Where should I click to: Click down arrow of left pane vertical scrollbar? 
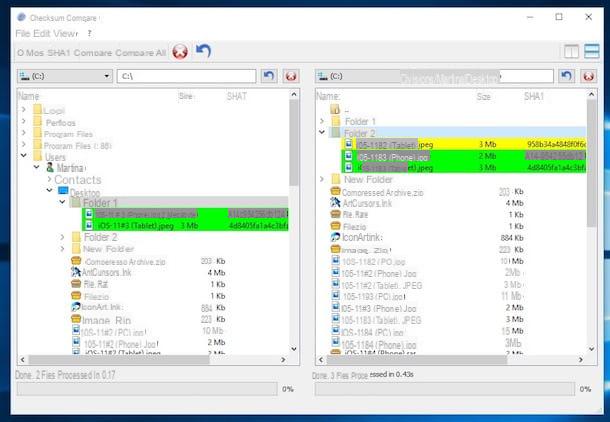(294, 349)
